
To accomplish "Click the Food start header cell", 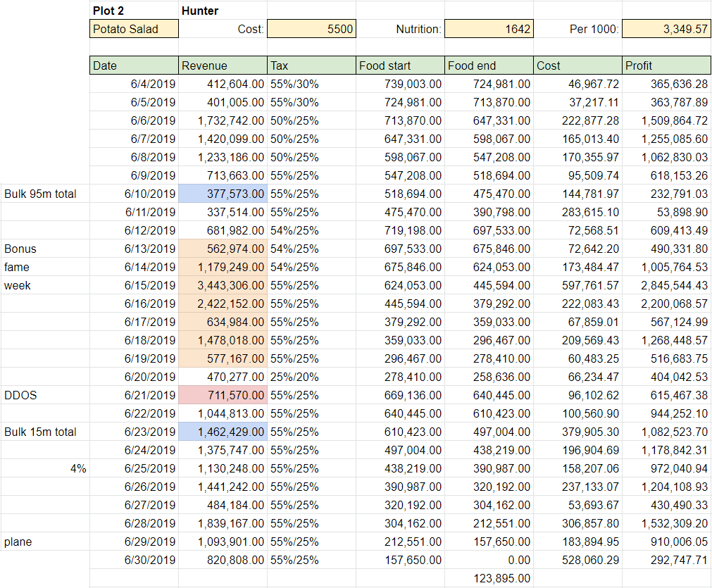I will pos(400,65).
